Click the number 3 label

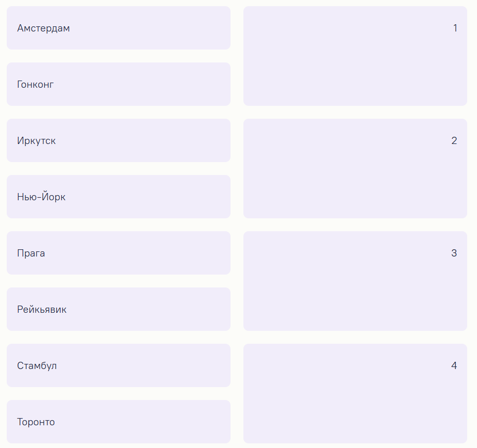pyautogui.click(x=454, y=253)
